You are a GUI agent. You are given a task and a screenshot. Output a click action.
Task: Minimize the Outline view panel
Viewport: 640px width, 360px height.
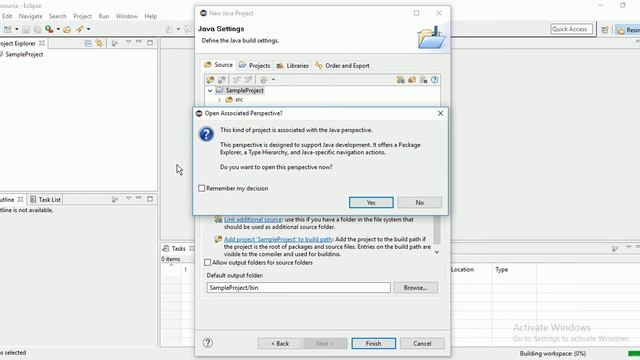[x=139, y=198]
